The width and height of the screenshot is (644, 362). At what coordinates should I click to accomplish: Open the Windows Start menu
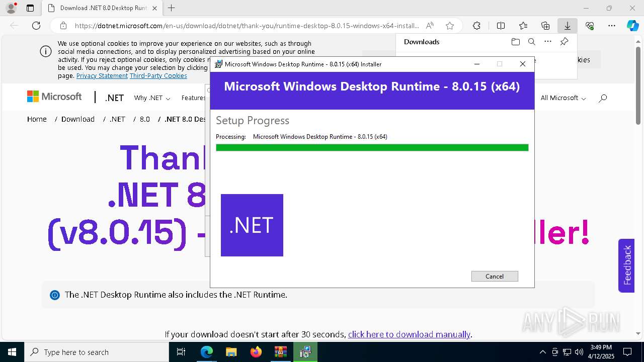click(x=12, y=352)
